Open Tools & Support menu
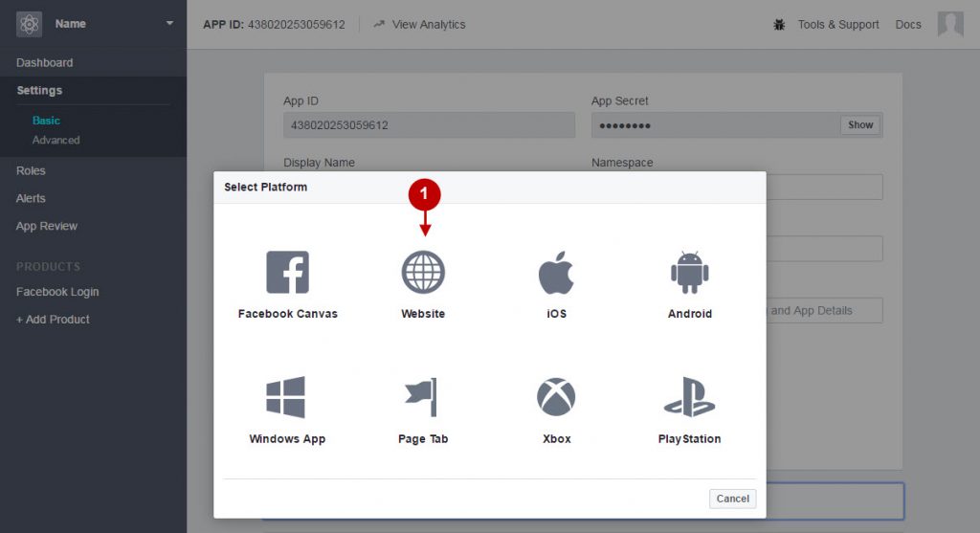The image size is (980, 533). (838, 24)
